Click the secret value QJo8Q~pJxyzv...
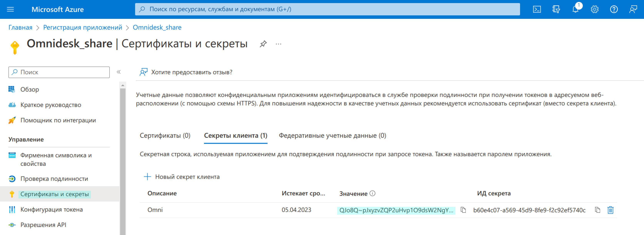This screenshot has width=644, height=235. tap(396, 210)
